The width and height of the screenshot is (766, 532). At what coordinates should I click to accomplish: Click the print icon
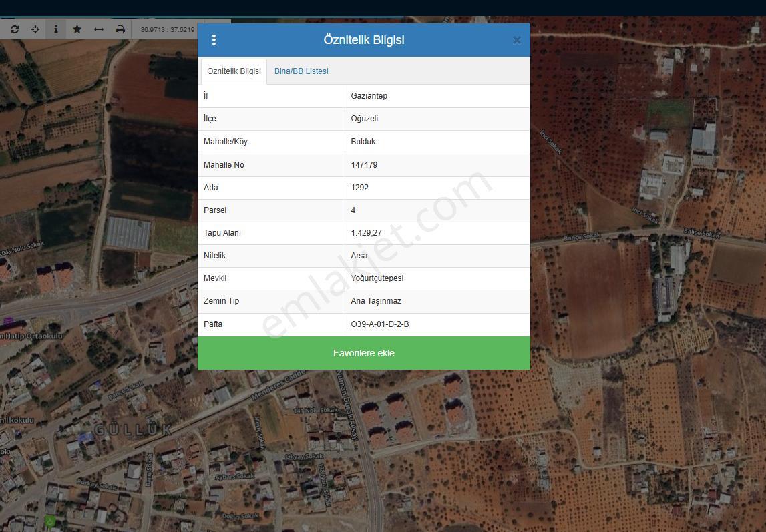pos(120,29)
